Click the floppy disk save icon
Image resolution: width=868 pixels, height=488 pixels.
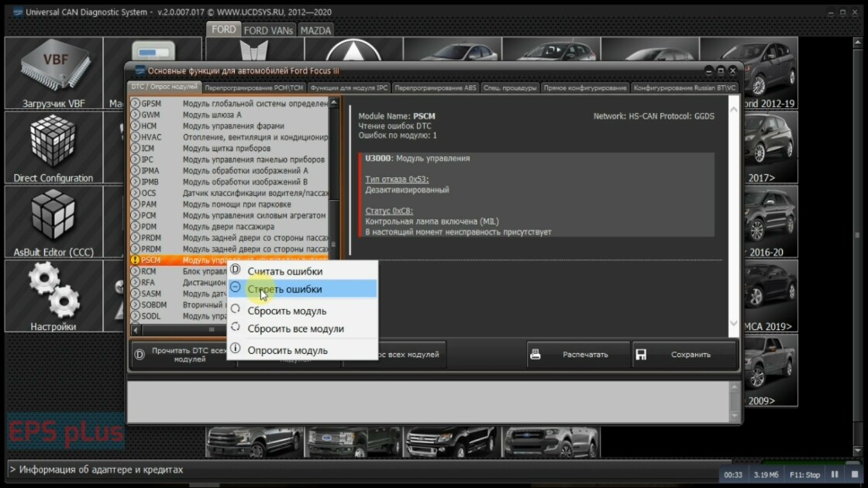tap(641, 355)
